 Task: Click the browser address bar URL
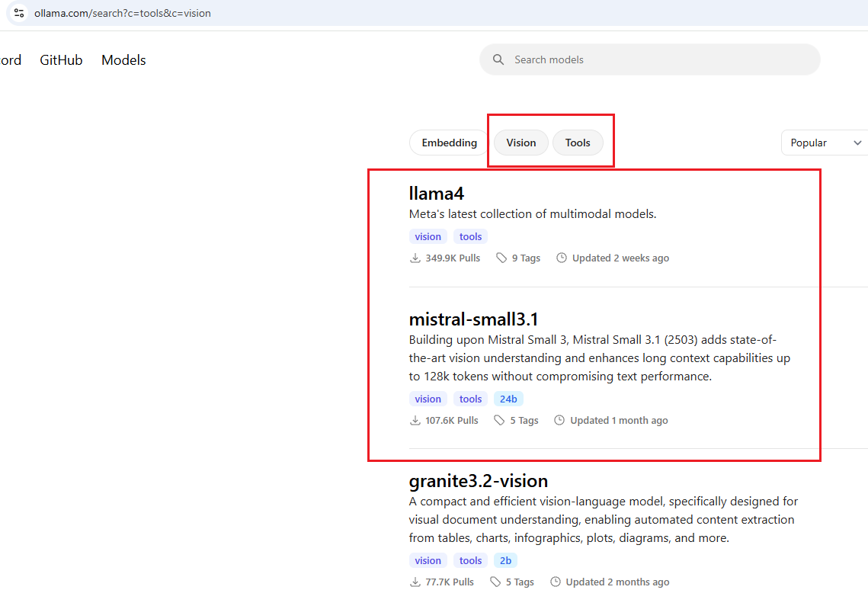pos(123,13)
